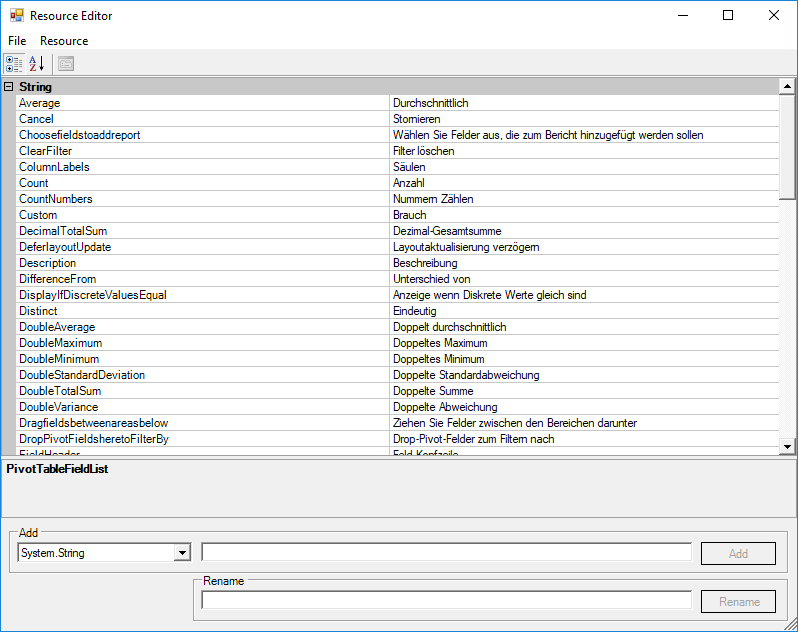Edit value 'Wählen Sie Felder aus' for report
Screen dimensions: 798x632
coord(584,135)
